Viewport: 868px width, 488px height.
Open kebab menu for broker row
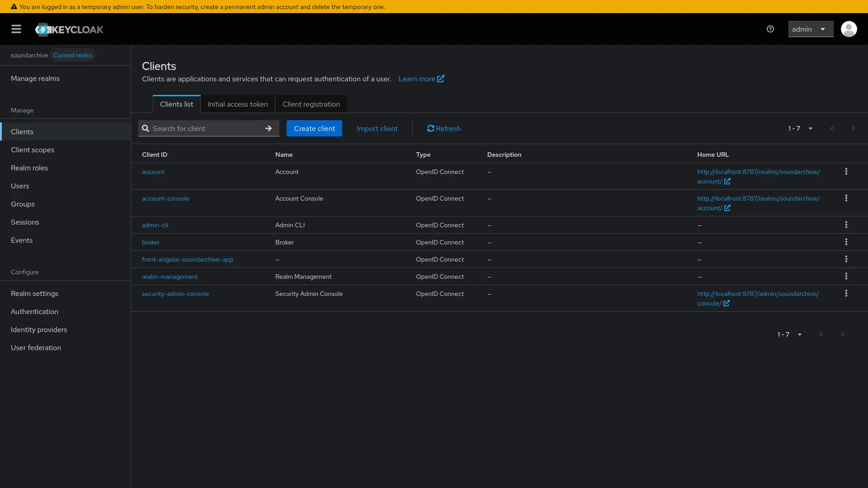pos(846,242)
